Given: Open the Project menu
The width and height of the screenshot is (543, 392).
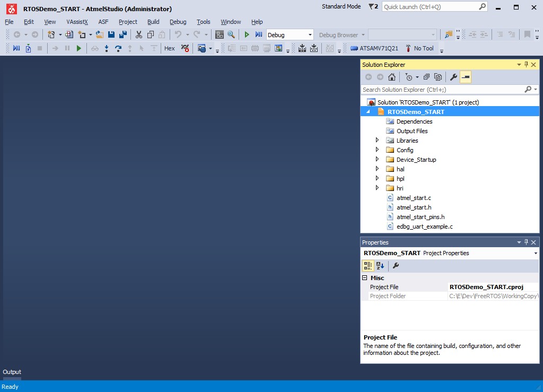Looking at the screenshot, I should click(x=128, y=22).
